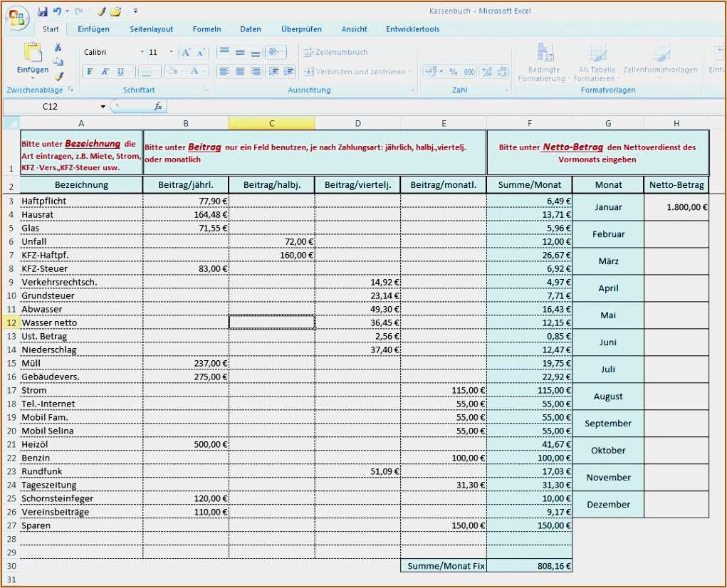Cut selection with the scissors icon
This screenshot has width=727, height=588.
(58, 47)
